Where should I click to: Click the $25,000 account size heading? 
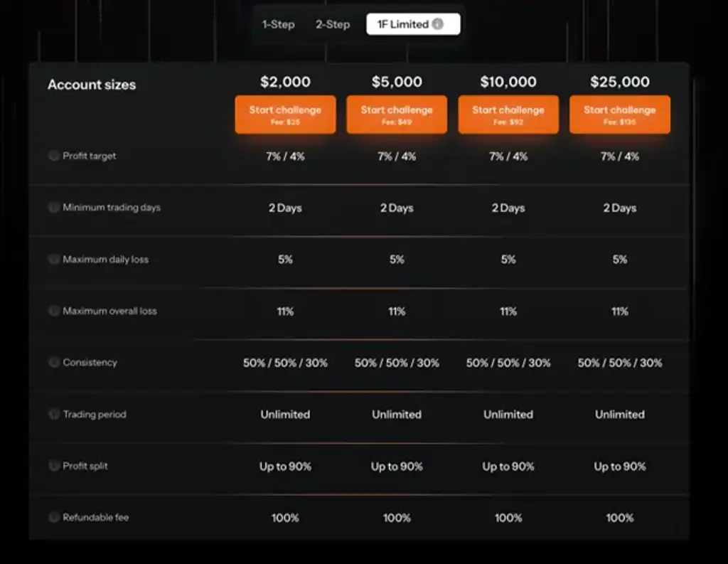(620, 82)
